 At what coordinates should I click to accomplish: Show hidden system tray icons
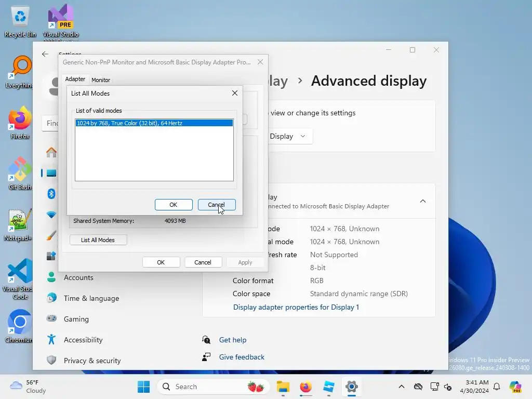point(402,387)
